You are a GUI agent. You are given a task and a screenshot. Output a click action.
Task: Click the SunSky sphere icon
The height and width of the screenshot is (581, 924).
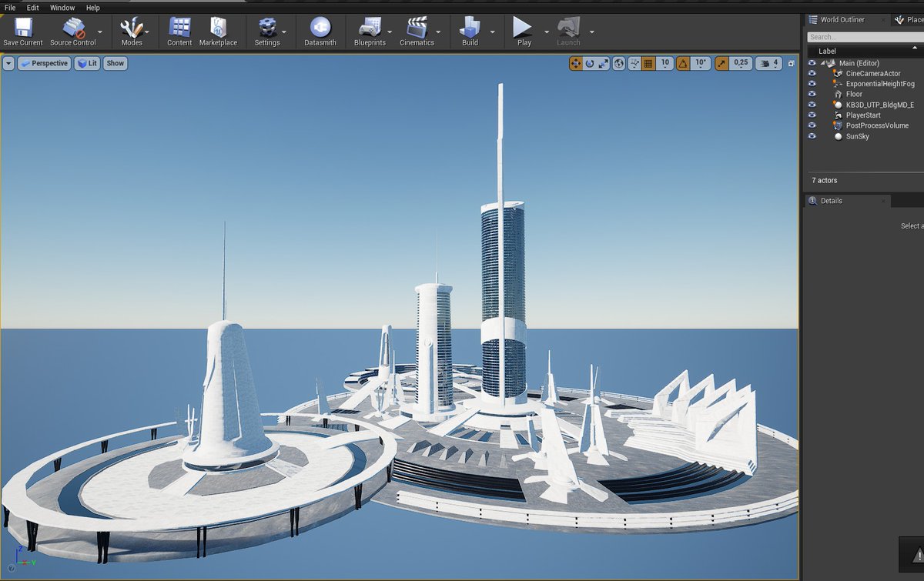[x=839, y=136]
